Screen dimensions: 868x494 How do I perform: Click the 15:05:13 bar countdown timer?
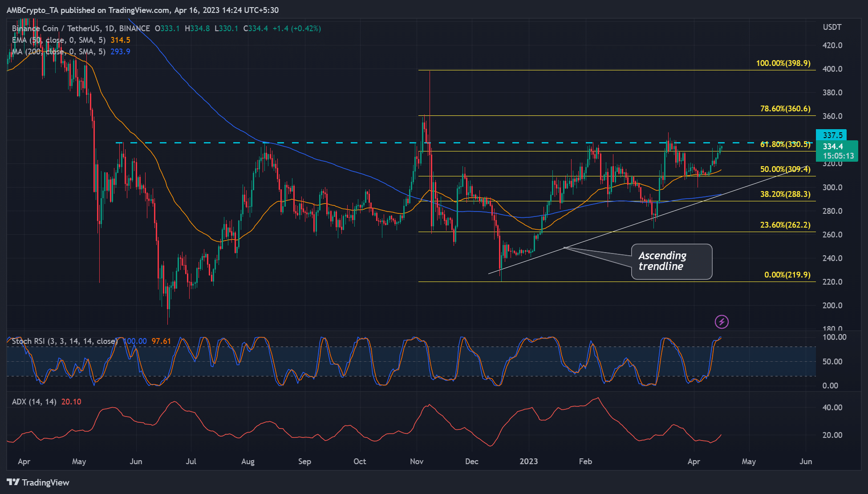(838, 156)
